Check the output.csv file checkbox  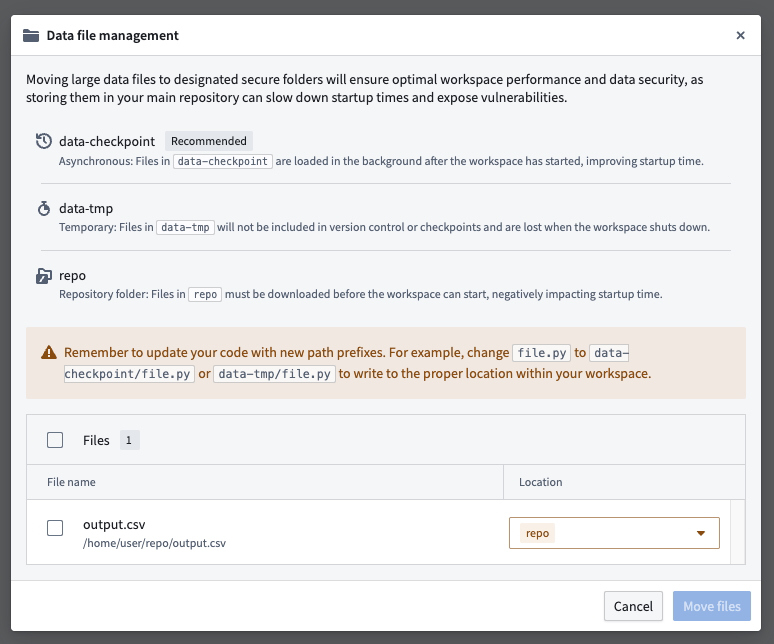(55, 528)
